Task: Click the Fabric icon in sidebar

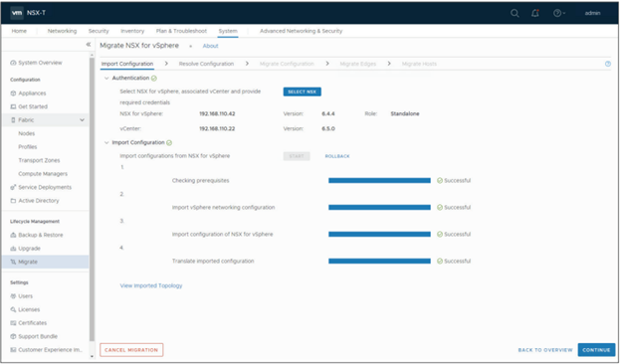Action: 13,120
